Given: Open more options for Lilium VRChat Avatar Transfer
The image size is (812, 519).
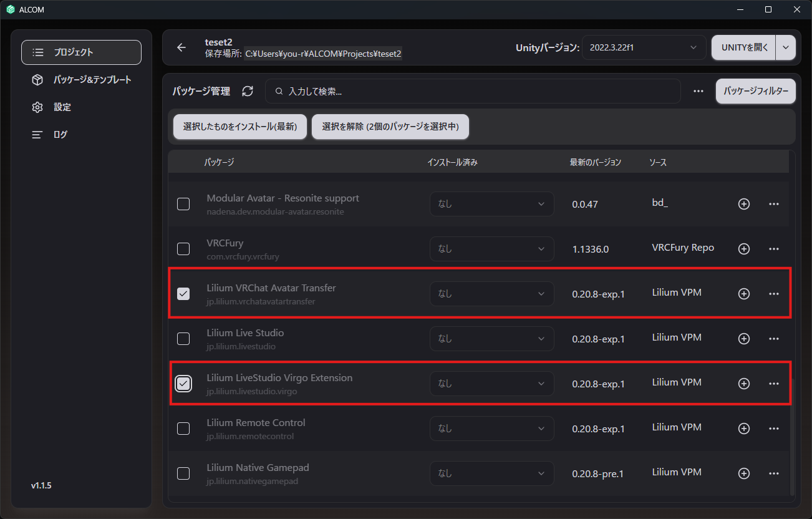Looking at the screenshot, I should click(x=774, y=294).
